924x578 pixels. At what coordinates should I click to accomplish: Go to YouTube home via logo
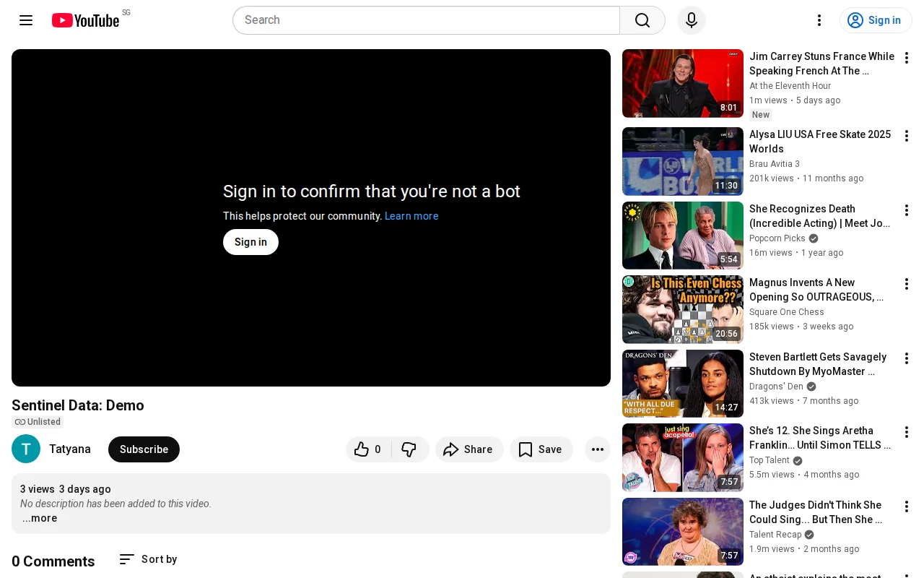[x=85, y=20]
